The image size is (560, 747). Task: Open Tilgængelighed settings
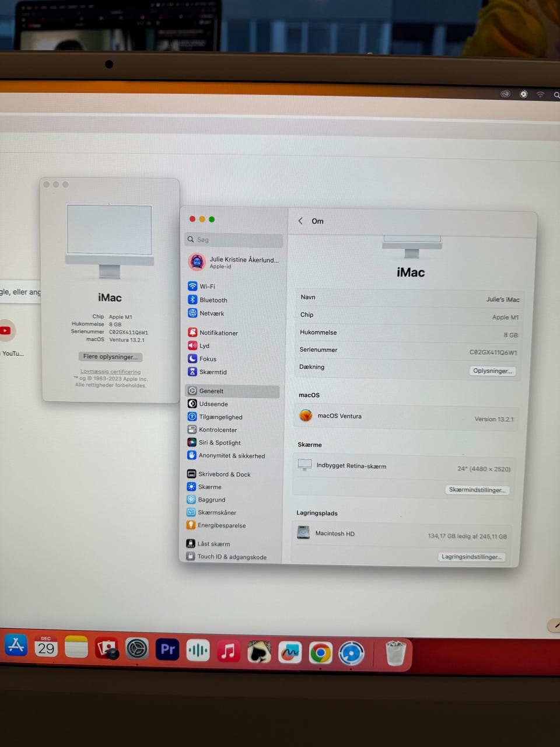pyautogui.click(x=215, y=417)
